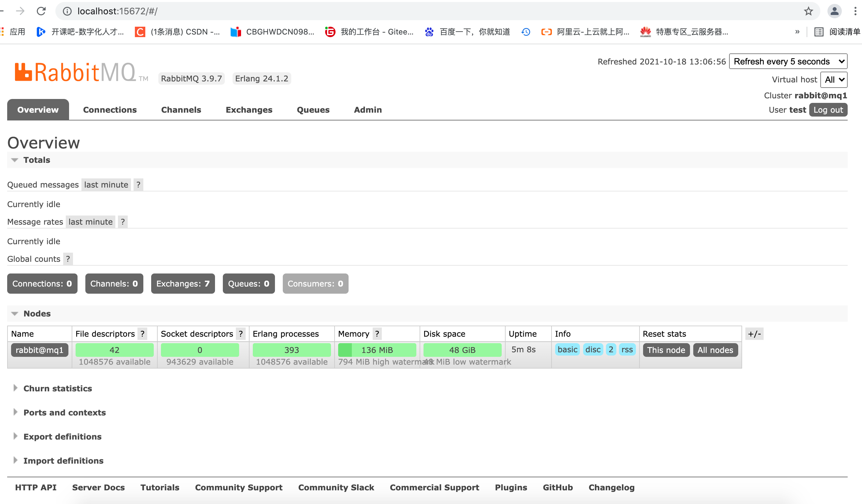Open the Chrome three-dot menu

pos(855,11)
